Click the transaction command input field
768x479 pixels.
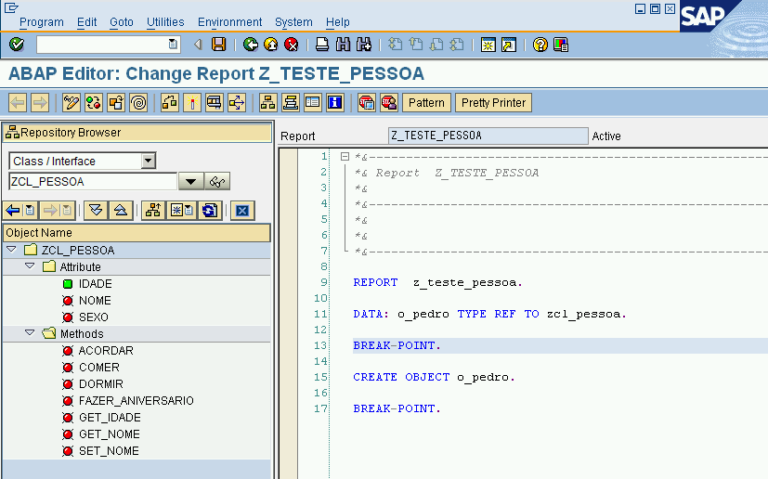pyautogui.click(x=102, y=45)
